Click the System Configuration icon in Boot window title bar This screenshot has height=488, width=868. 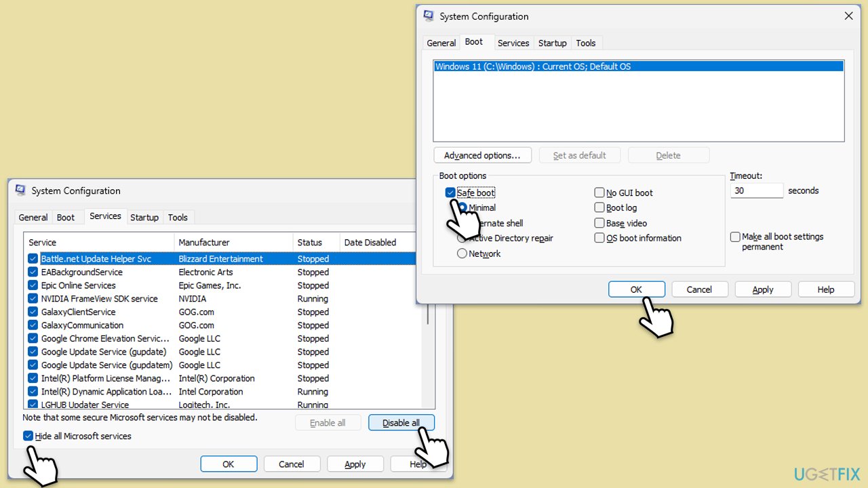point(429,16)
